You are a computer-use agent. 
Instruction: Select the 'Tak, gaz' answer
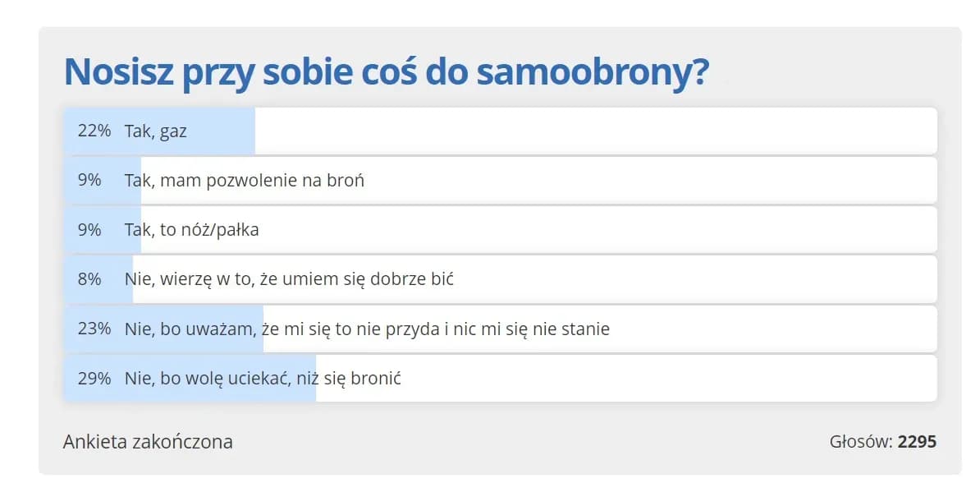[156, 131]
